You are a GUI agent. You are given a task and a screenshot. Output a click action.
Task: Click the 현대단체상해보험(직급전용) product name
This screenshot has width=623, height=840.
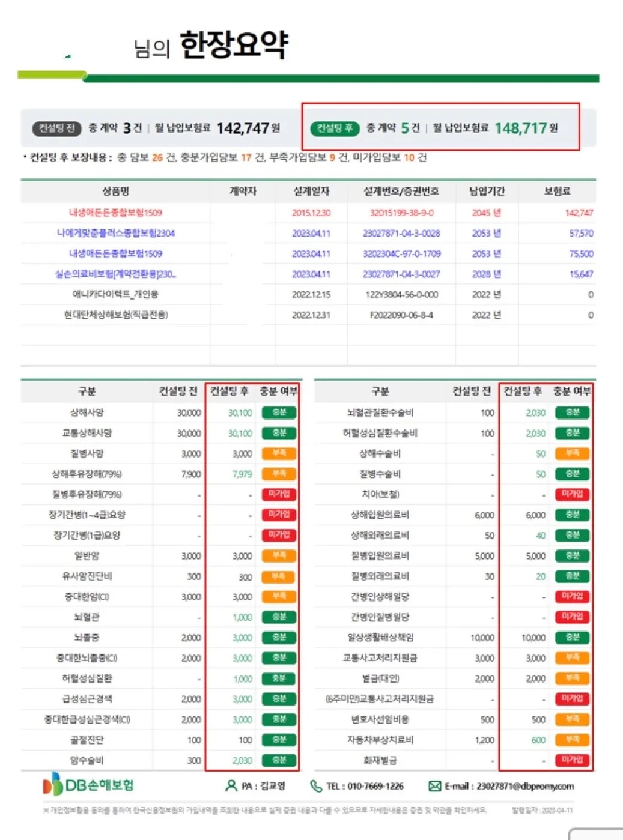tap(116, 315)
